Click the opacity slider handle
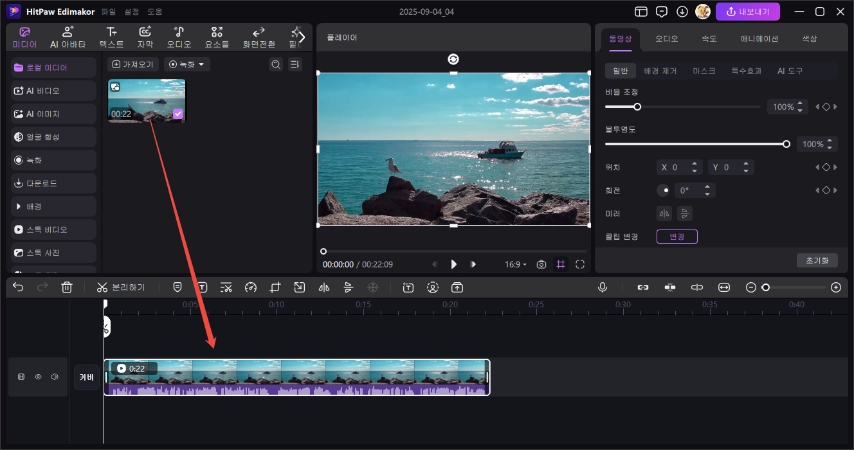The height and width of the screenshot is (450, 854). (786, 144)
